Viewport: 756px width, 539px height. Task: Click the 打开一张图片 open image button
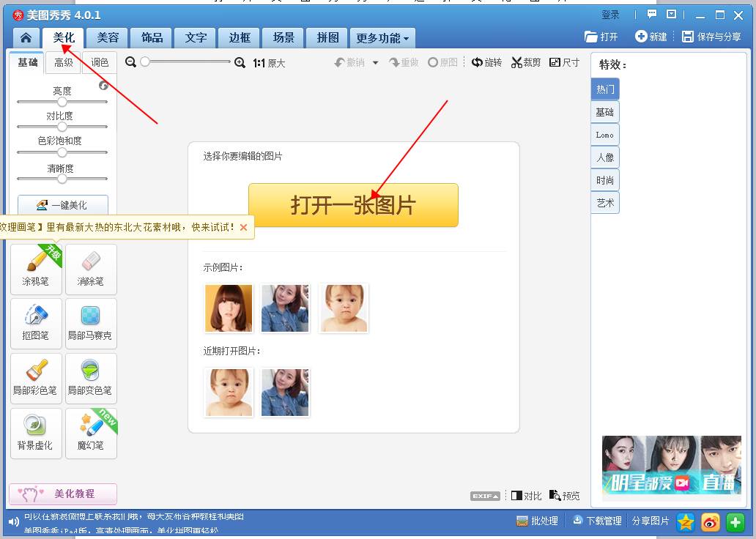(x=353, y=205)
